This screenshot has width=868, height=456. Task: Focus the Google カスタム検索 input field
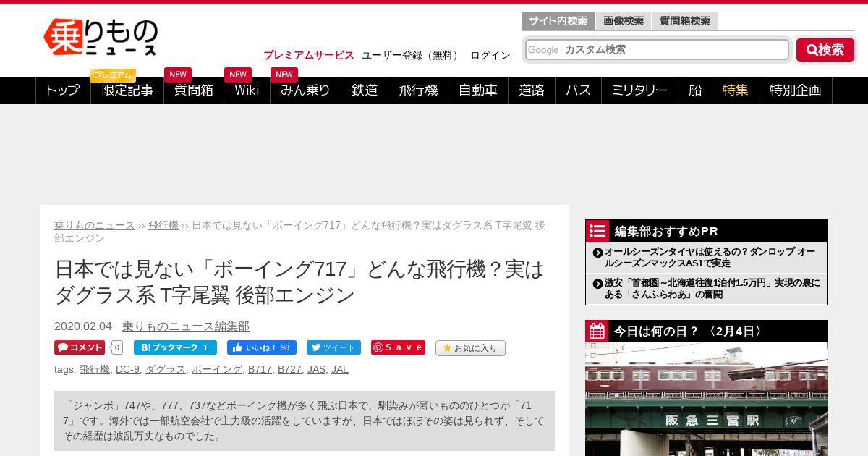(657, 49)
